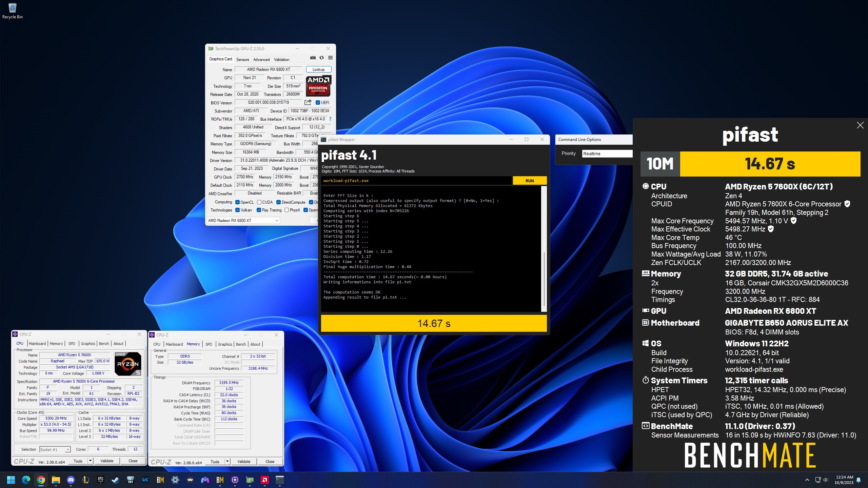Open the Socket #1 selection dropdown in CPU-Z
The width and height of the screenshot is (868, 488).
[55, 450]
